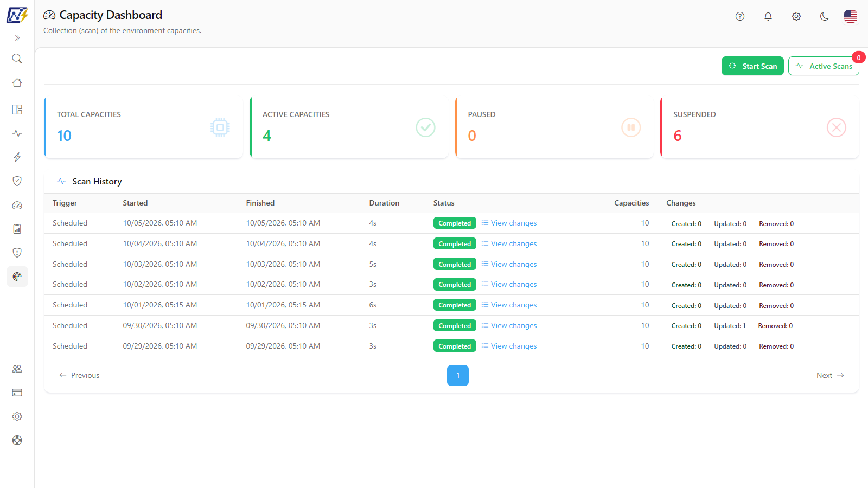The width and height of the screenshot is (868, 488).
Task: Change language via the US flag icon
Action: click(851, 16)
